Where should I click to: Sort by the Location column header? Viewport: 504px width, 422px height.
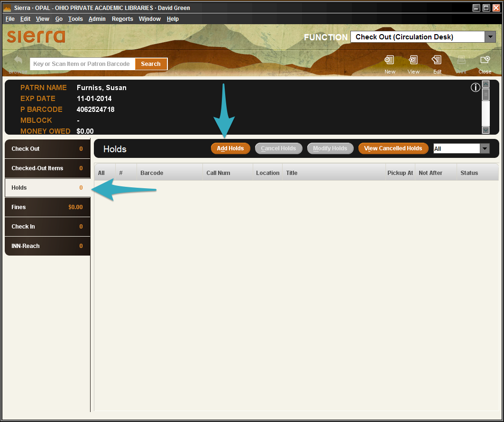pyautogui.click(x=268, y=173)
